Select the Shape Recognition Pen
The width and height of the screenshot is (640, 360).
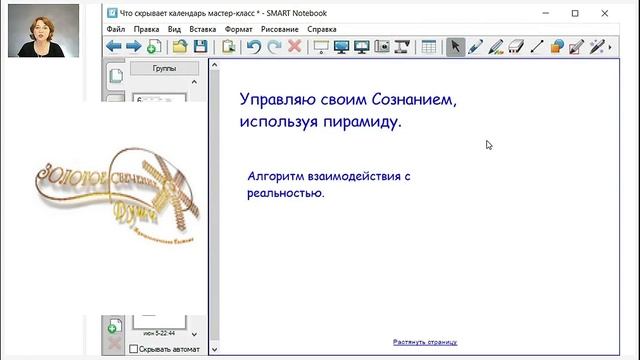[576, 47]
